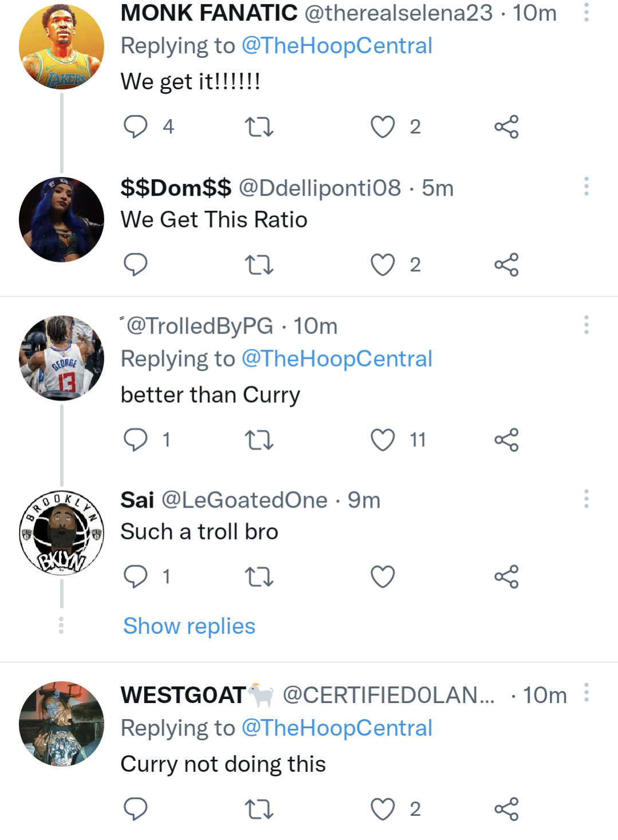
Task: Expand hidden thread via Show replies
Action: click(189, 626)
